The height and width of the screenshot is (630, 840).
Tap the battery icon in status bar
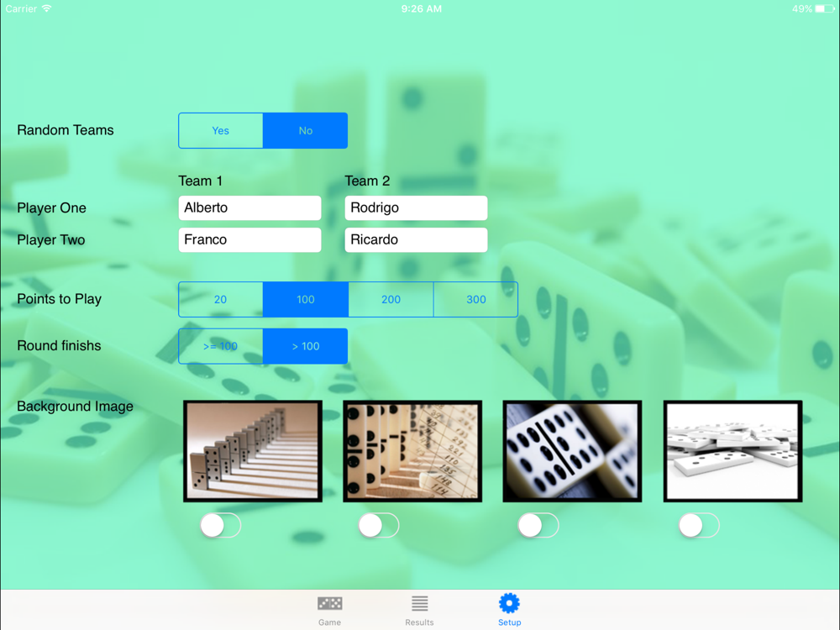pos(825,8)
